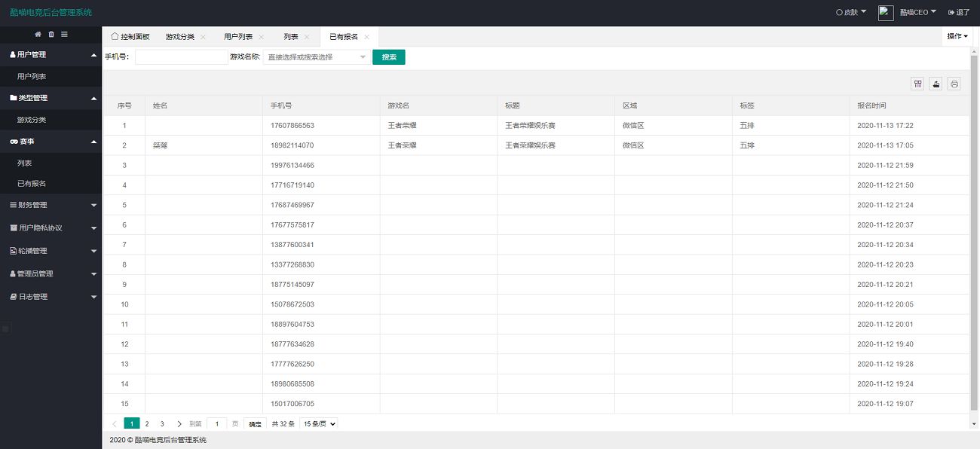Close the 用户列表 tab
The width and height of the screenshot is (980, 449).
[x=262, y=37]
